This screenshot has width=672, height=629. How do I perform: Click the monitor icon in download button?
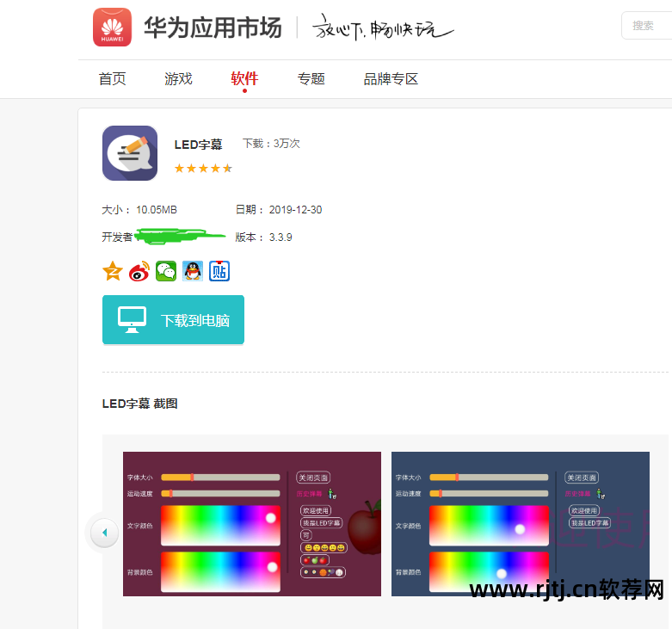[x=132, y=319]
